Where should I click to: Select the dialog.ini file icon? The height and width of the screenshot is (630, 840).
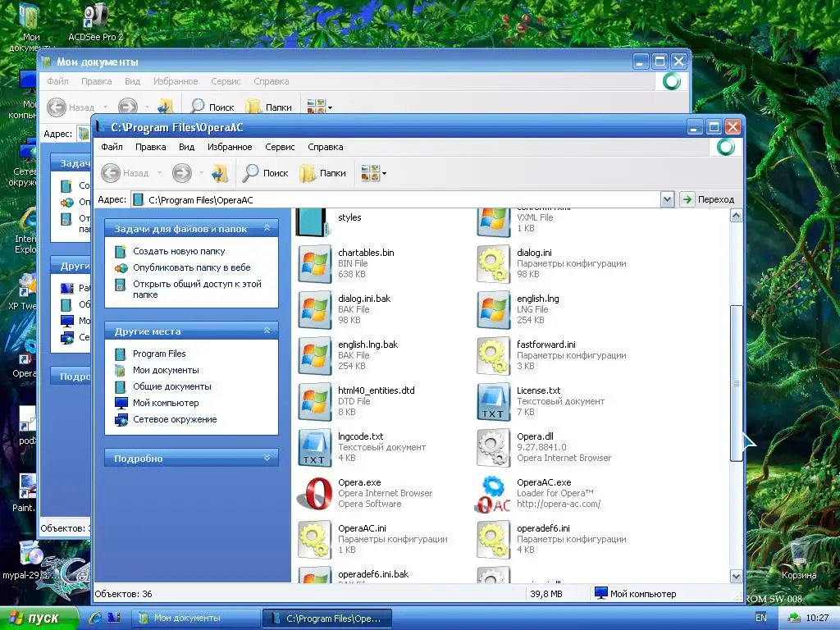493,263
